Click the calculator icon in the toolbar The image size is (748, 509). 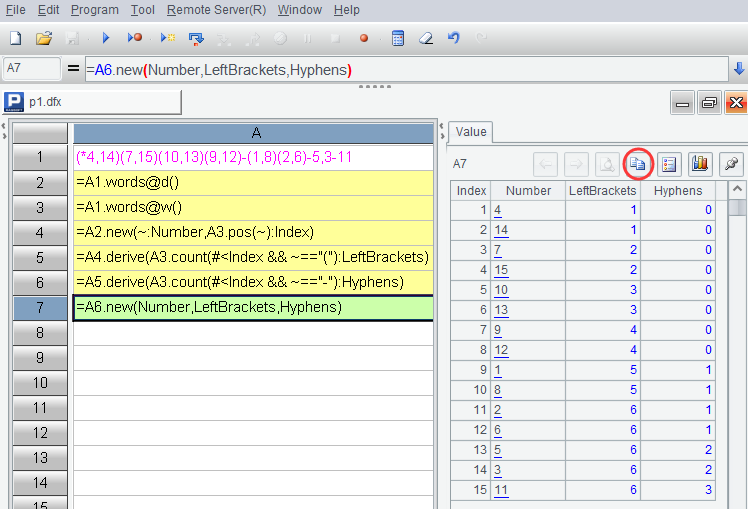[x=398, y=38]
